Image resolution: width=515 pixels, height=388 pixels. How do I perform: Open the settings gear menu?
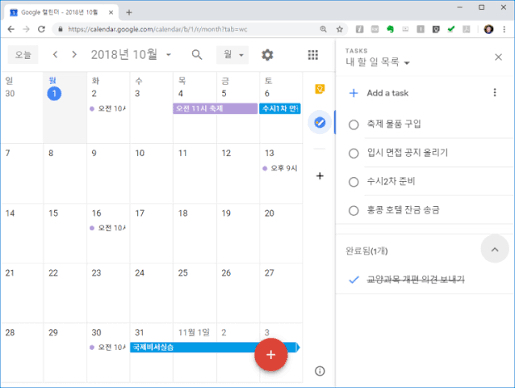coord(267,55)
